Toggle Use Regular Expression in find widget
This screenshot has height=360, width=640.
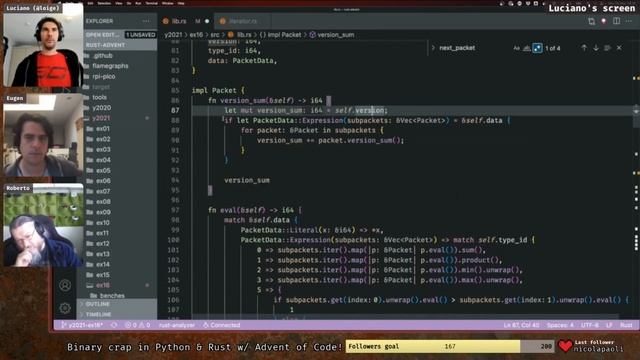(538, 48)
